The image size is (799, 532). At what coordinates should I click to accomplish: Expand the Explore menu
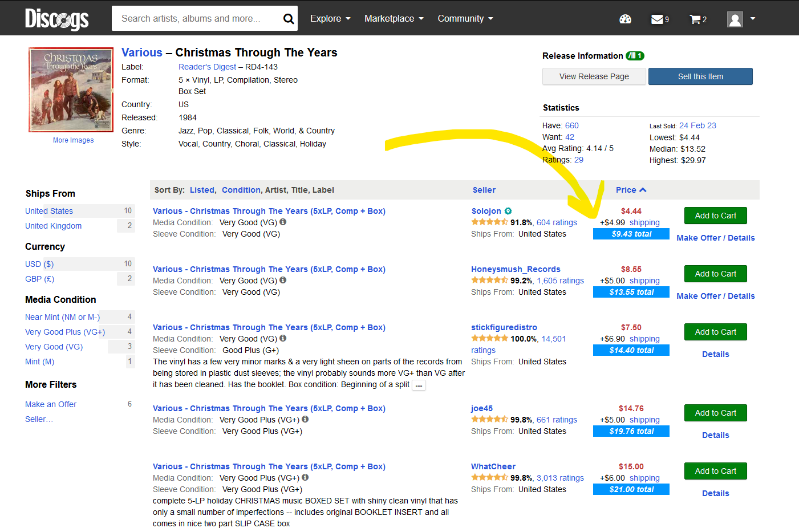330,18
